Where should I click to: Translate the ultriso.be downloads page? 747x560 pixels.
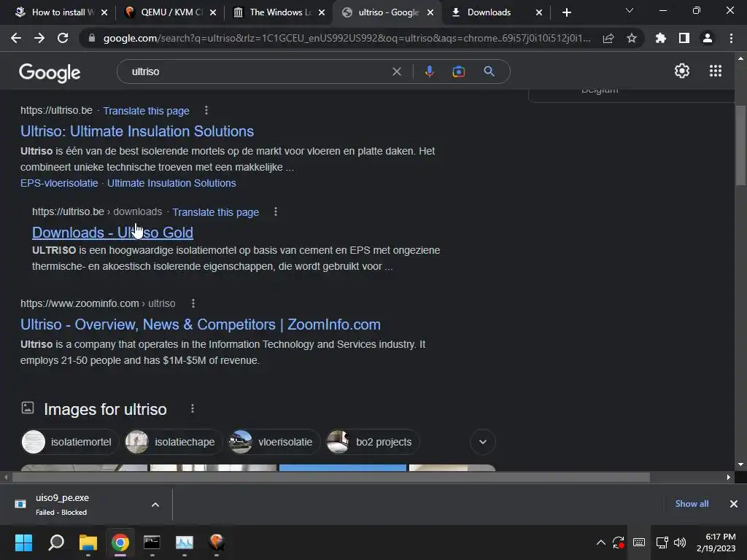click(x=216, y=212)
